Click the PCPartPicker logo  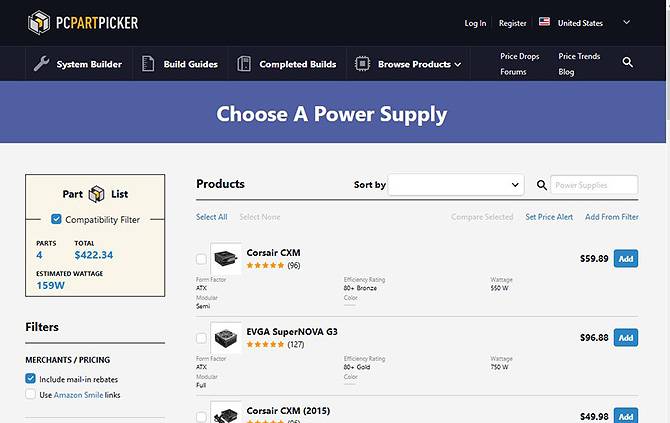(x=83, y=22)
